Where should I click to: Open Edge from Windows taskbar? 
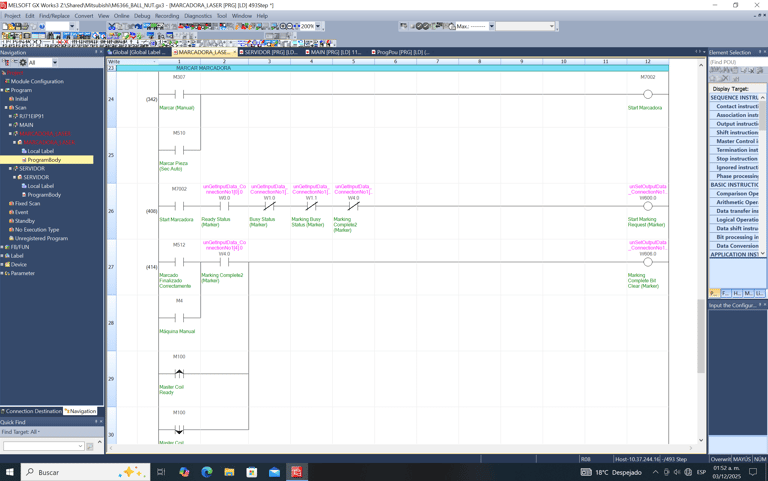tap(207, 472)
